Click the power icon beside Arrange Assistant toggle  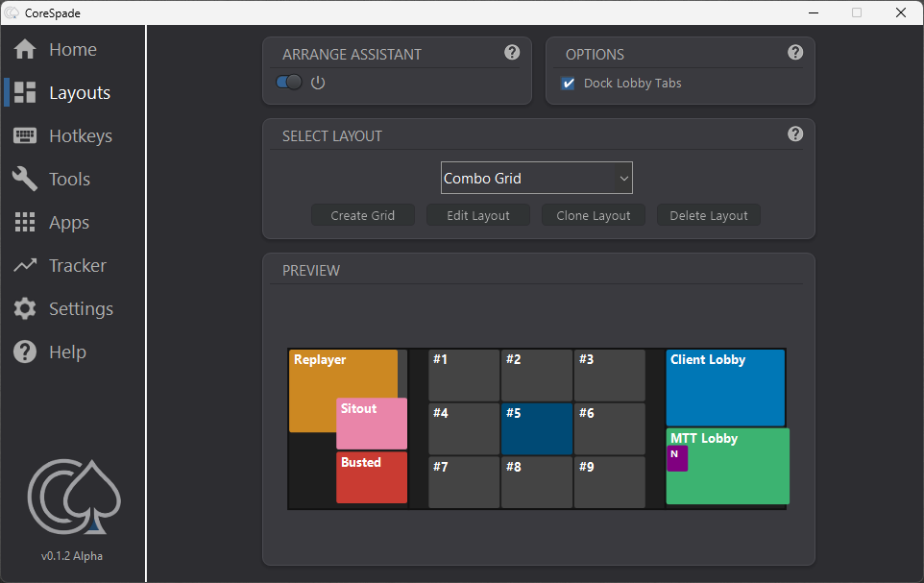pyautogui.click(x=318, y=83)
